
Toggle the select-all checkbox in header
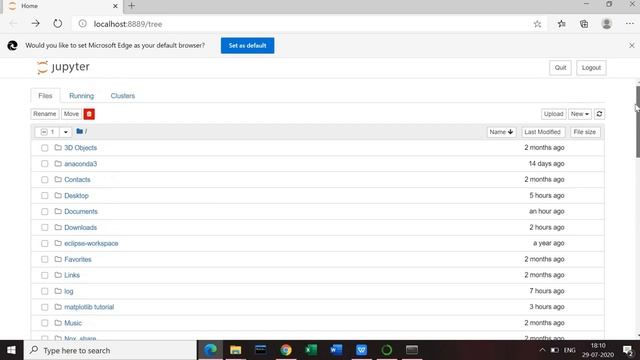click(x=44, y=132)
